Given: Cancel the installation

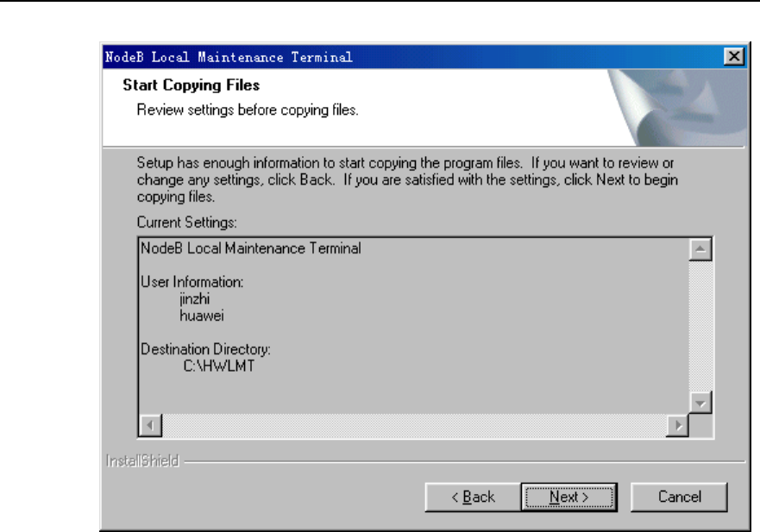Looking at the screenshot, I should point(679,497).
